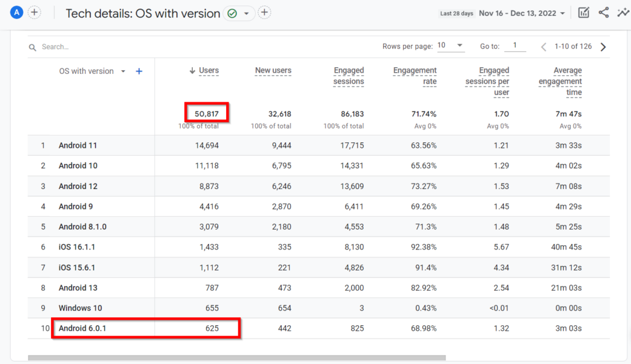Click the iOS 15.6.1 engaged sessions per user 4.34
The width and height of the screenshot is (631, 364).
501,267
